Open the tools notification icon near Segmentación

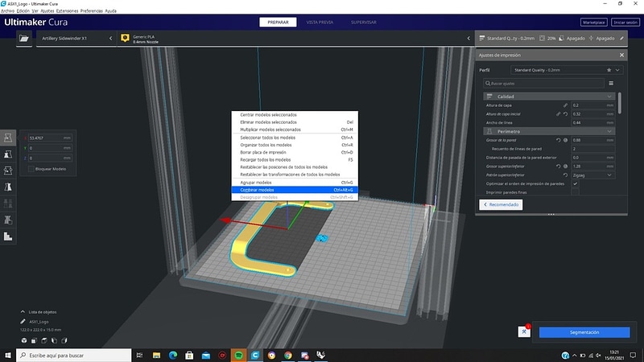524,331
